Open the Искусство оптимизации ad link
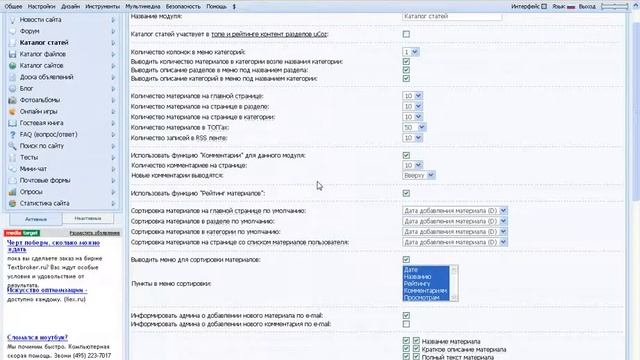This screenshot has width=640, height=360. [47, 290]
